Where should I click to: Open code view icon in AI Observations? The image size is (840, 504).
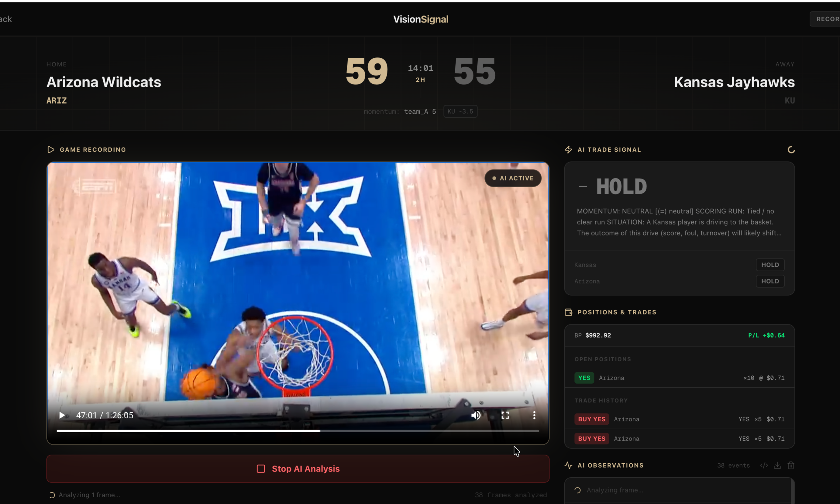[764, 465]
